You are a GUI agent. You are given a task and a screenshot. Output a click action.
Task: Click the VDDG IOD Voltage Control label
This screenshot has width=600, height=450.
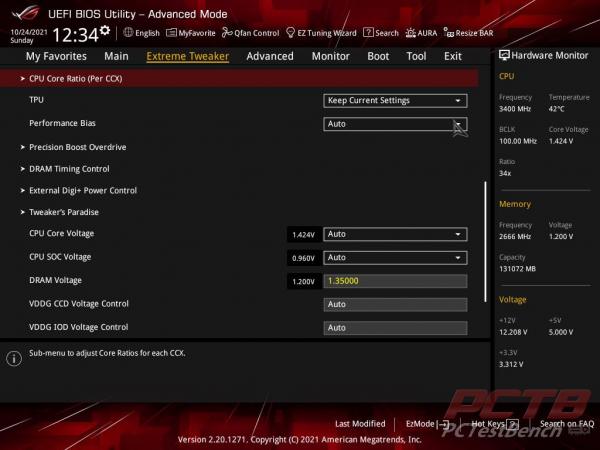[78, 327]
